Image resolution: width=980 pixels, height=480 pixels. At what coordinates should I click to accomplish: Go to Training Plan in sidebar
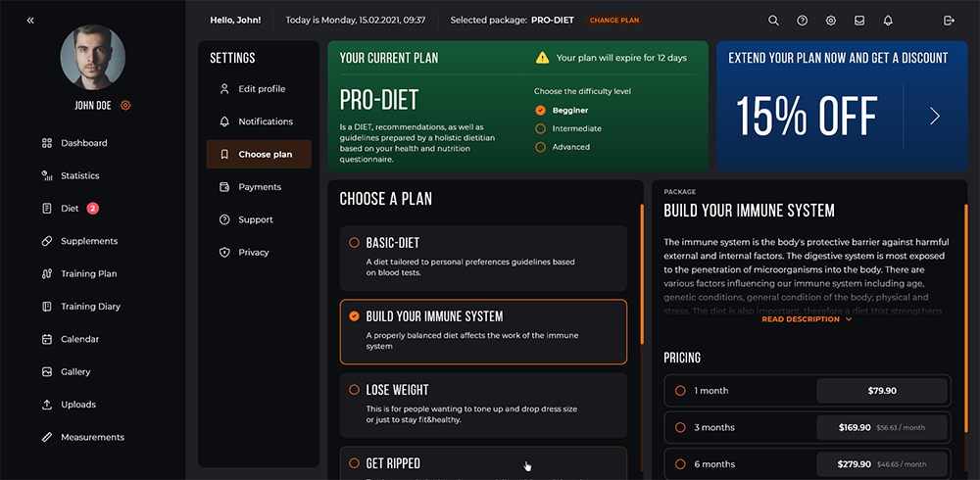88,273
